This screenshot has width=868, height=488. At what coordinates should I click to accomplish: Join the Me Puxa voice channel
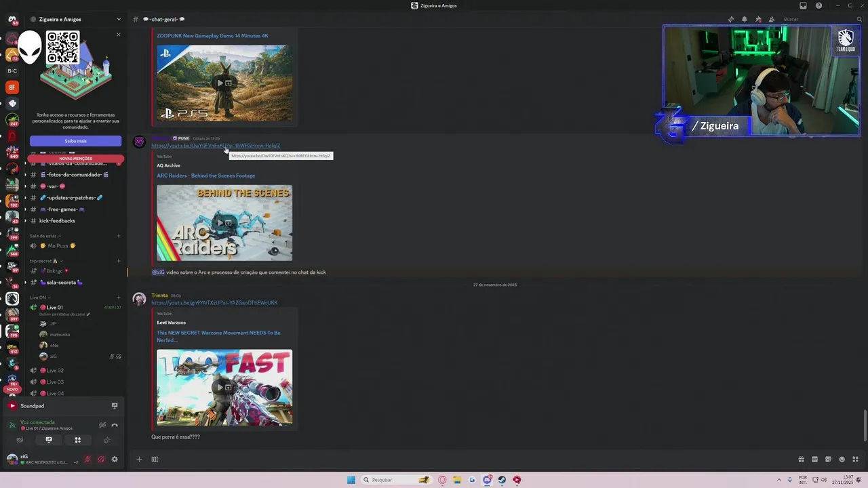click(x=75, y=246)
